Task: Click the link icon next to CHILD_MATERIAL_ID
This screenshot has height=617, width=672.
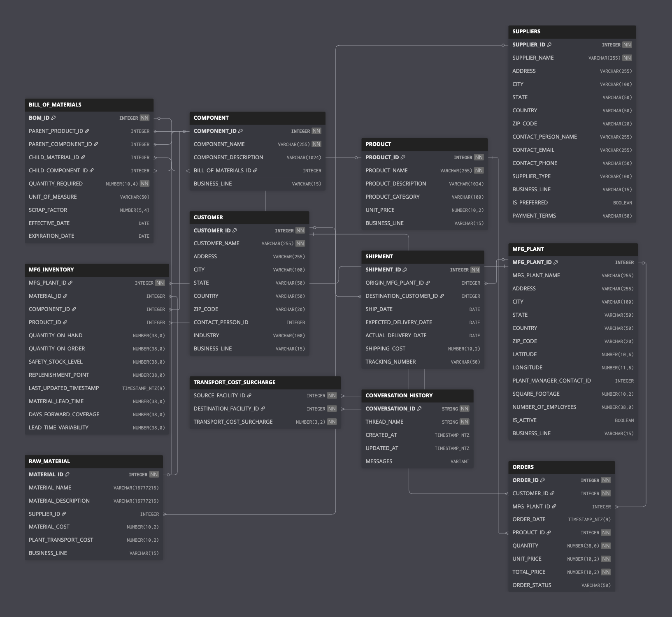Action: click(83, 158)
